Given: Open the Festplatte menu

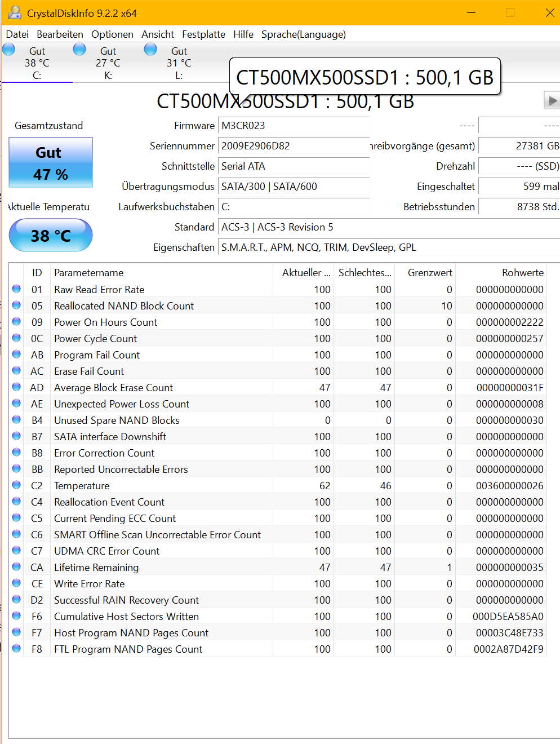Looking at the screenshot, I should (x=203, y=34).
